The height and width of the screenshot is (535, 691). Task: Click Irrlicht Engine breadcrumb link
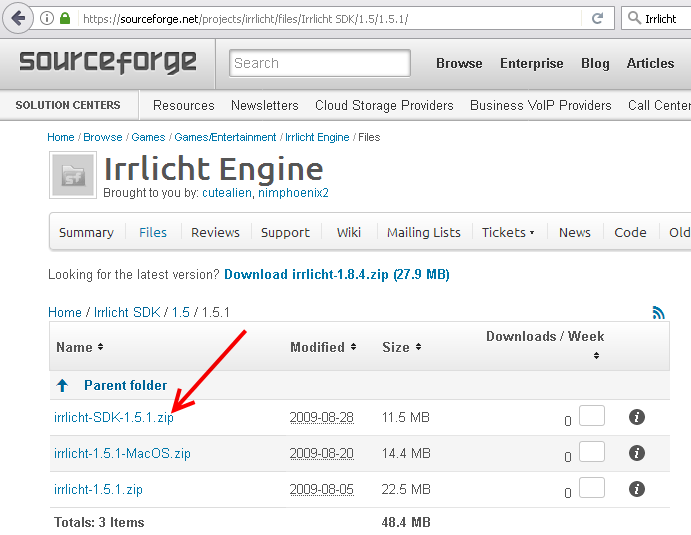click(x=317, y=137)
